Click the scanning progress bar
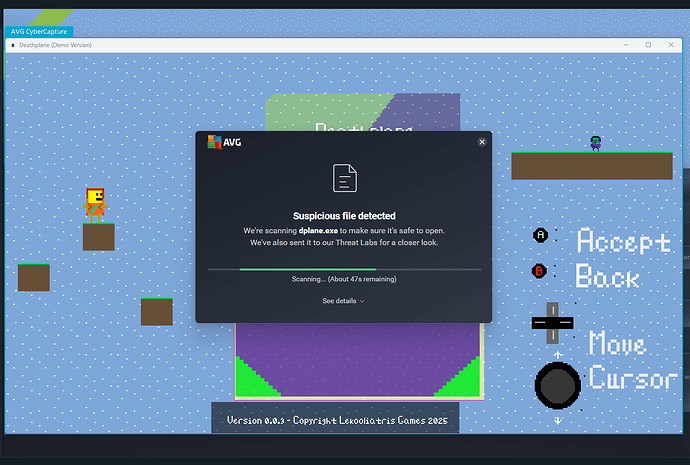 click(343, 269)
